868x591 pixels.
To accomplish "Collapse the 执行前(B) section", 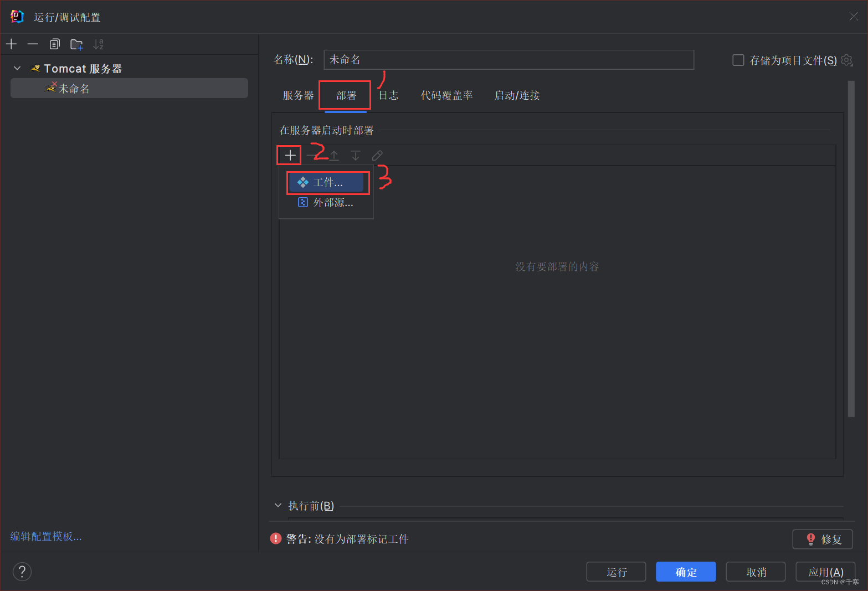I will (278, 505).
